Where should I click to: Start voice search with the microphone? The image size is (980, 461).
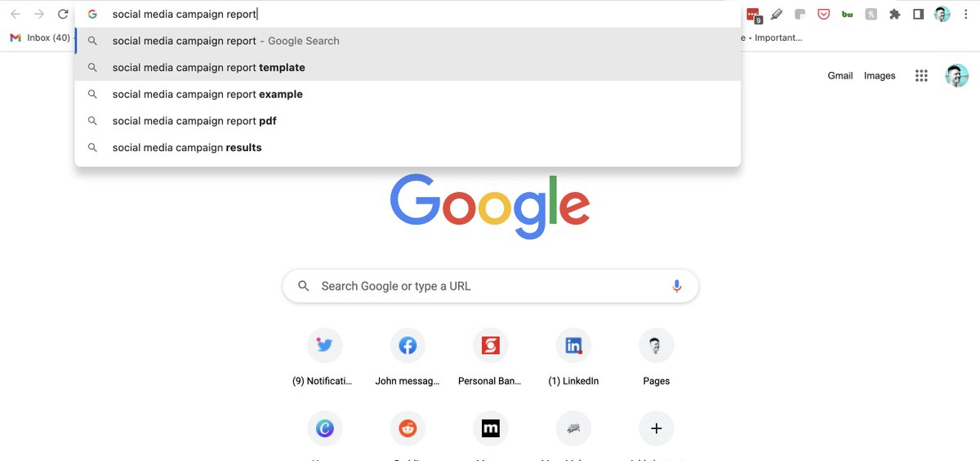pos(676,286)
